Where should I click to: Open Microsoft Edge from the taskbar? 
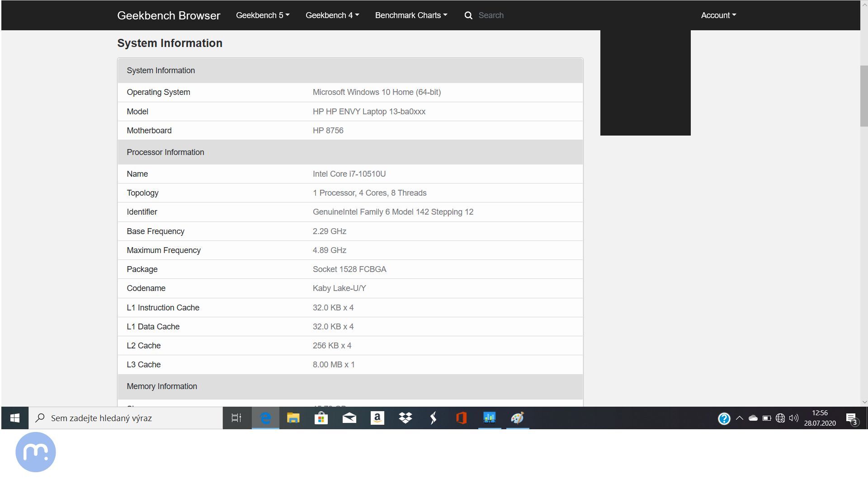tap(265, 418)
